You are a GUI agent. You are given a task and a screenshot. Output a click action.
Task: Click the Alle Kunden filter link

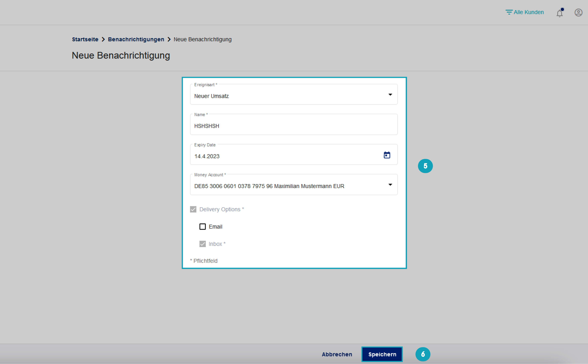click(528, 12)
